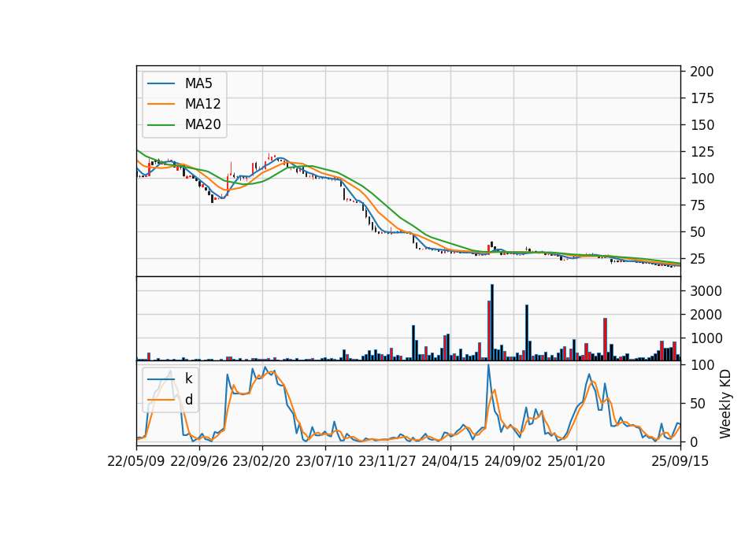Click the 75 price axis label
Viewport: 756px width, 543px height.
point(699,205)
